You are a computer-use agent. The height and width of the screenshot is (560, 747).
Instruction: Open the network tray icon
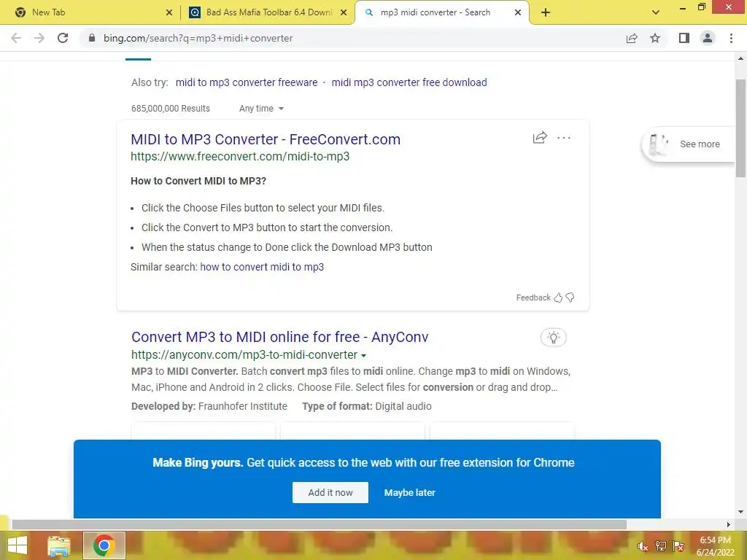661,546
